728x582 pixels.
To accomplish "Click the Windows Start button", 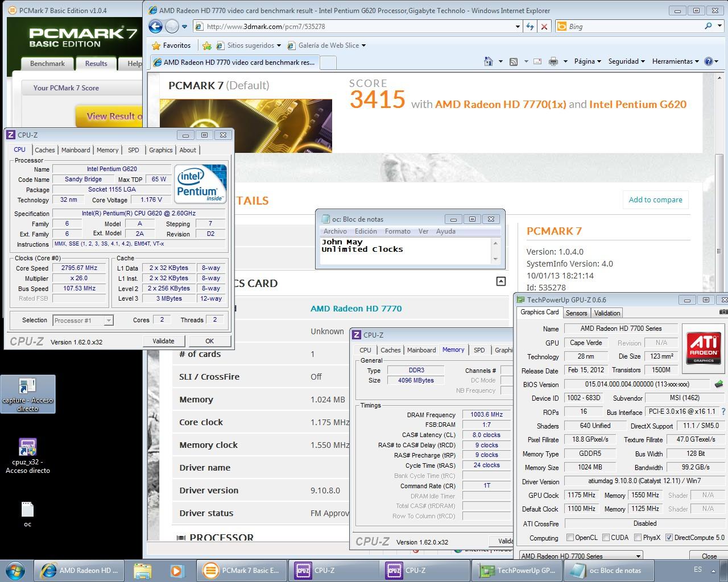I will pos(15,570).
